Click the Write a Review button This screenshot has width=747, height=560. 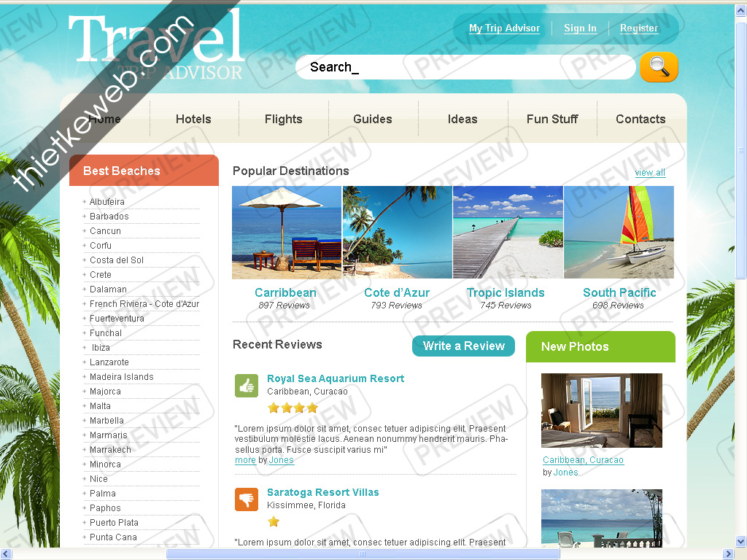(x=463, y=346)
